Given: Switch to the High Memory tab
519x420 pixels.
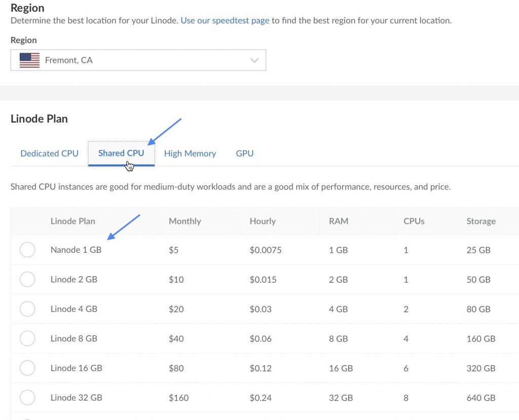Looking at the screenshot, I should [x=190, y=154].
